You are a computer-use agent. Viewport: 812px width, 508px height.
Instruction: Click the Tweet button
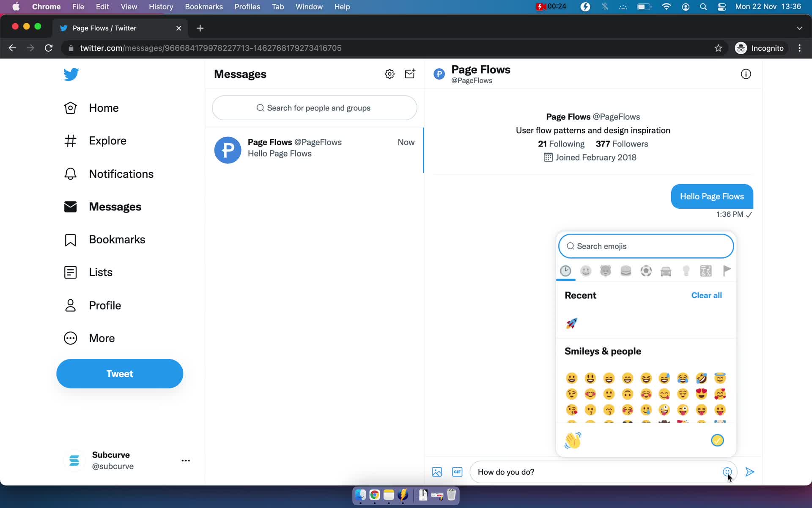click(120, 373)
